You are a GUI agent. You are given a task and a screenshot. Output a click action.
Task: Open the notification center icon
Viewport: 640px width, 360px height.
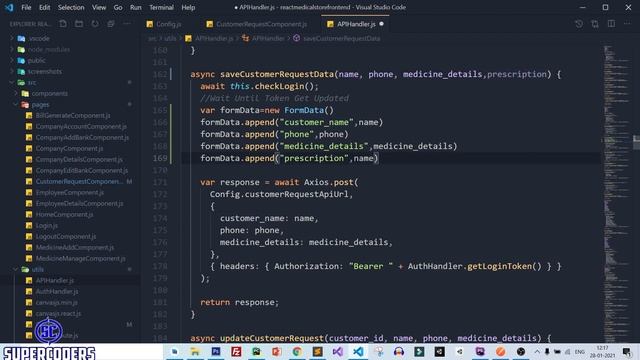pos(627,351)
